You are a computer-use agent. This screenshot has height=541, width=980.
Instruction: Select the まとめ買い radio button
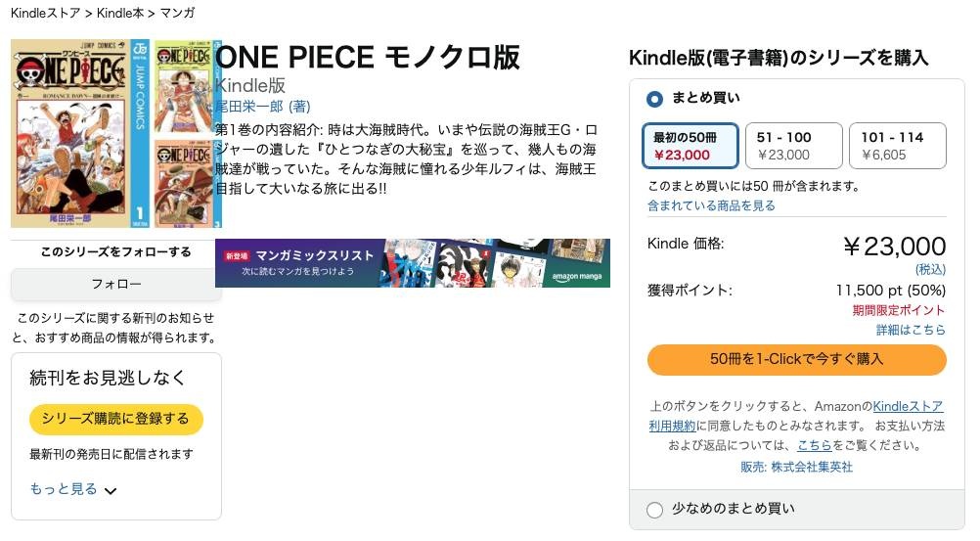(655, 99)
